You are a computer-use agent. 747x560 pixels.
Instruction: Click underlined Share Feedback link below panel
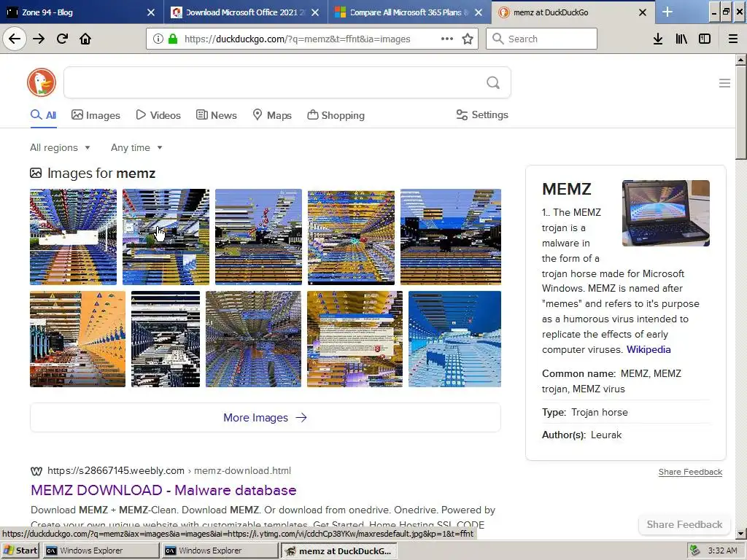click(690, 472)
